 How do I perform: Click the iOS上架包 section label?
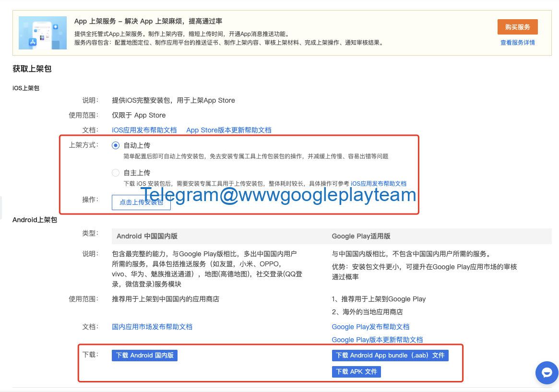pos(25,88)
